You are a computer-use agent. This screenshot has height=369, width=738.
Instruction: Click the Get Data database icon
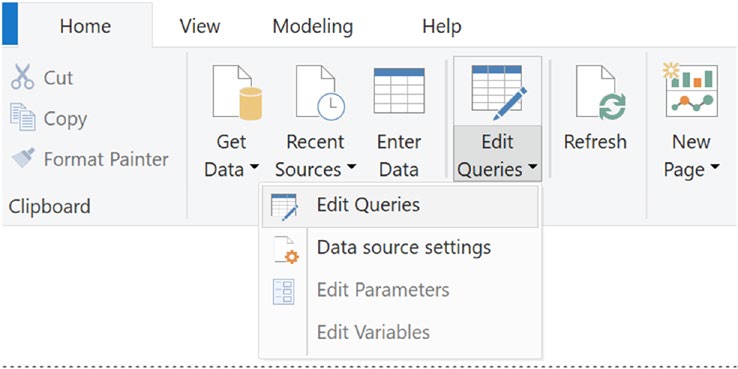[237, 92]
